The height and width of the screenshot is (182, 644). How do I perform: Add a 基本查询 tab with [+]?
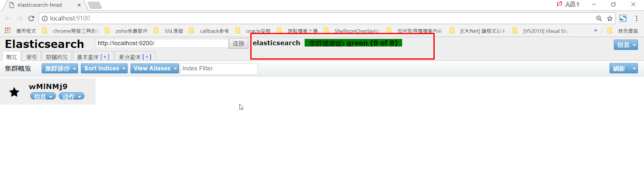[x=105, y=57]
